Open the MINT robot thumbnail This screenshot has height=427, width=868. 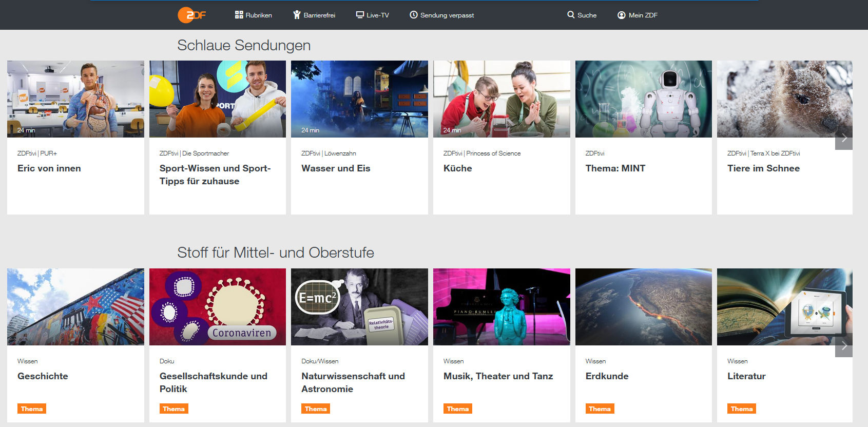[x=644, y=99]
